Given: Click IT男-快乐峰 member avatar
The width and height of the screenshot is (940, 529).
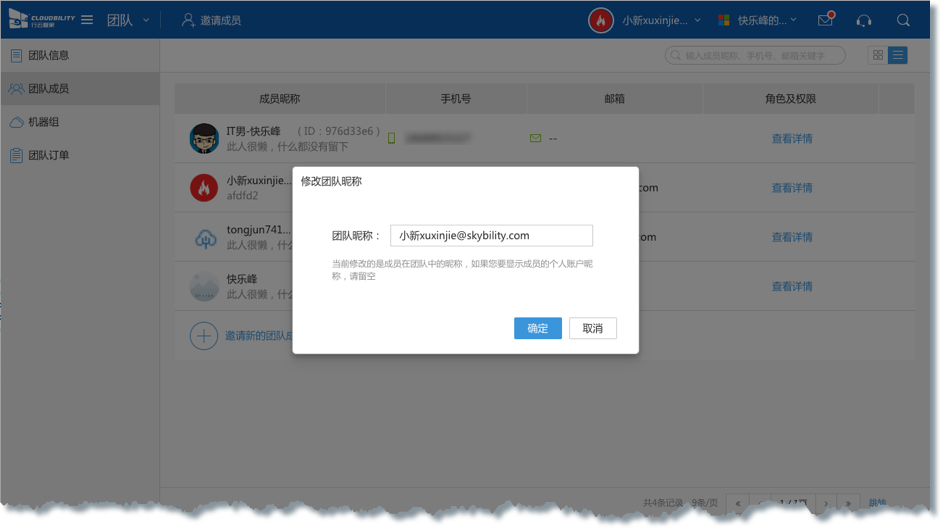Looking at the screenshot, I should [x=204, y=139].
